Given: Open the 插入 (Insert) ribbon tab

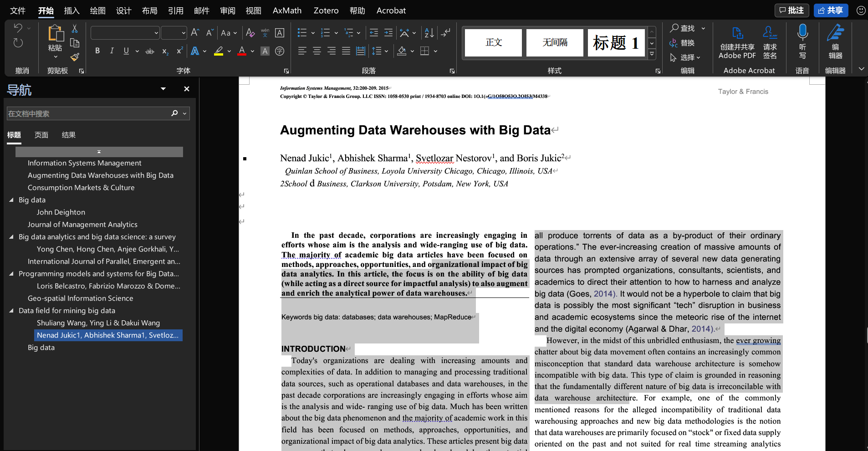Looking at the screenshot, I should pos(71,10).
